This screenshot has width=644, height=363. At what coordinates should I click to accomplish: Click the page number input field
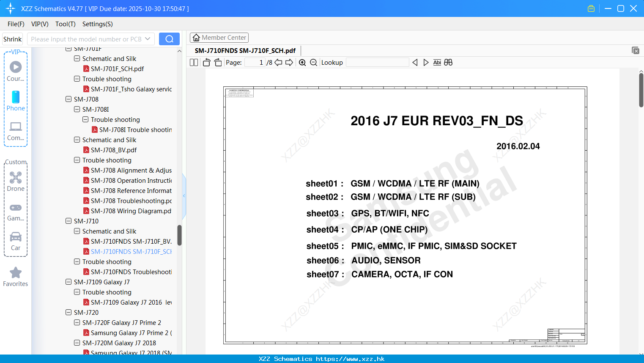tap(255, 62)
